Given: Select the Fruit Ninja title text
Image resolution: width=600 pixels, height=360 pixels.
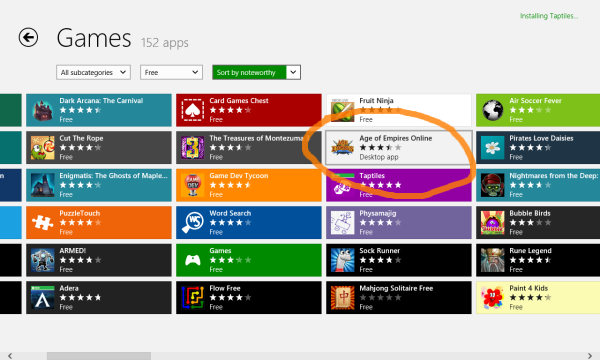Looking at the screenshot, I should (x=376, y=101).
